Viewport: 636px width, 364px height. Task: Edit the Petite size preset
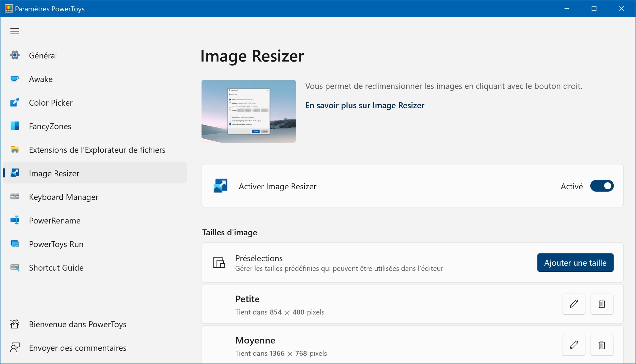(x=574, y=304)
